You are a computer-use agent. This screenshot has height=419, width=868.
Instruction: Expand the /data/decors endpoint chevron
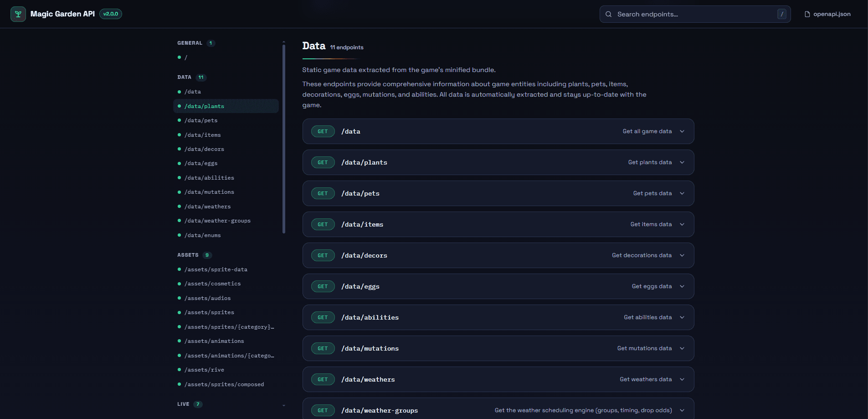(682, 255)
